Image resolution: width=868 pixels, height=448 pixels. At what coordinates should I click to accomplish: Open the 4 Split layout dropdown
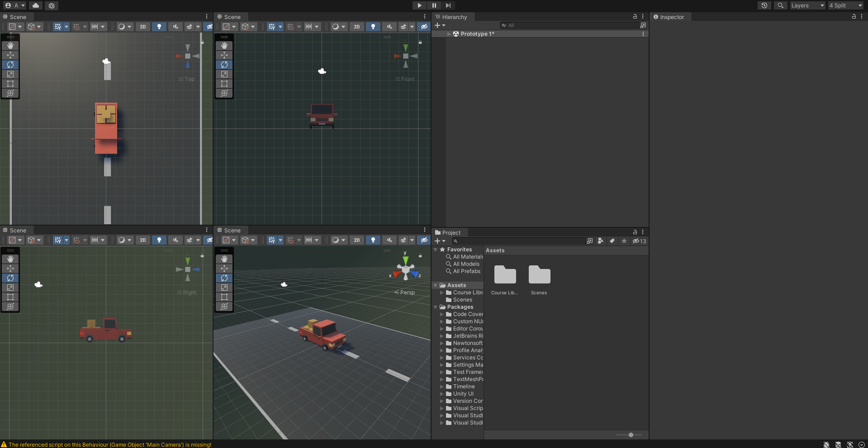tap(846, 5)
